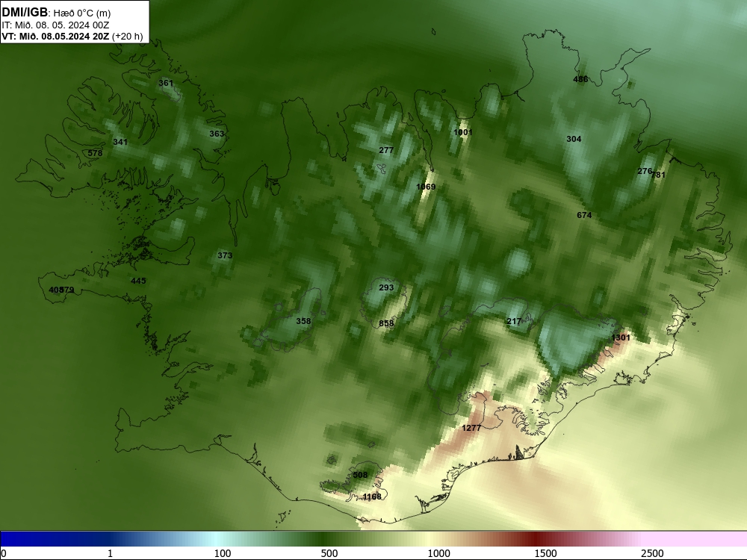The height and width of the screenshot is (560, 747).
Task: Click the 363 value label on the map
Action: point(217,134)
